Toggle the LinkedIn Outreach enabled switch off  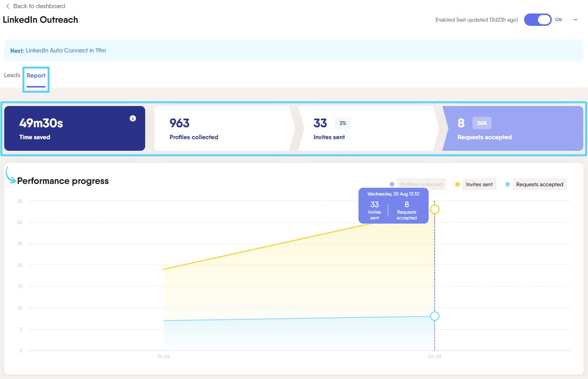pyautogui.click(x=538, y=20)
